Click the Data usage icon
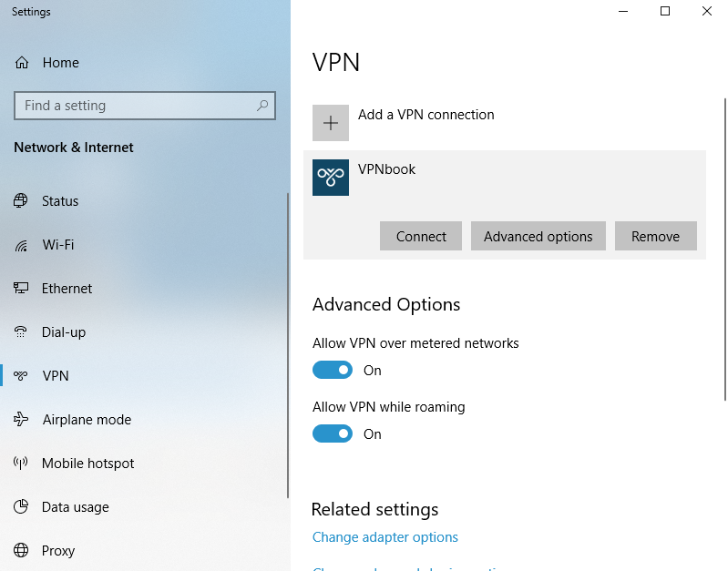The image size is (728, 571). click(22, 507)
